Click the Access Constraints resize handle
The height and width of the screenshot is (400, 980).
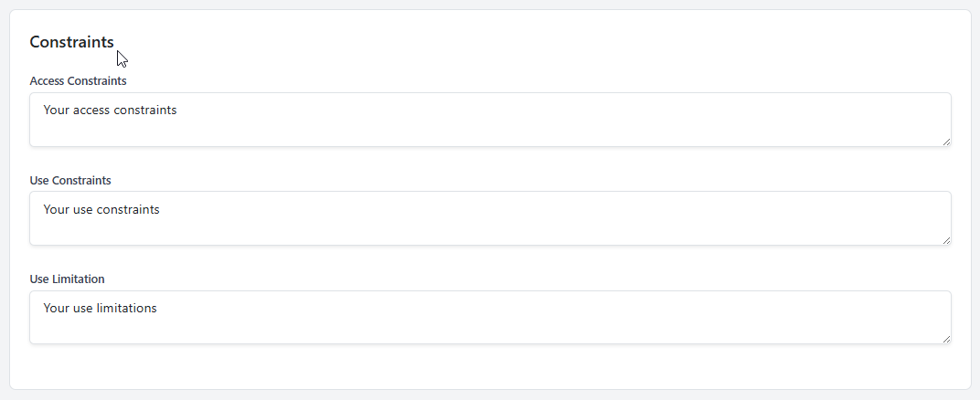(946, 142)
